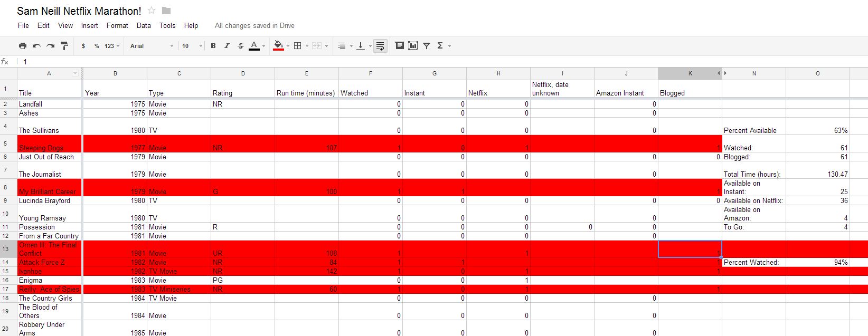The image size is (868, 336).
Task: Click the Percent Available label cell
Action: coord(753,126)
